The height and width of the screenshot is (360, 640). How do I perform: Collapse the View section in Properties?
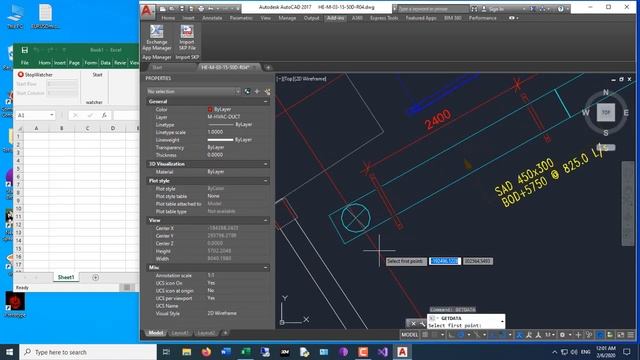pyautogui.click(x=266, y=220)
